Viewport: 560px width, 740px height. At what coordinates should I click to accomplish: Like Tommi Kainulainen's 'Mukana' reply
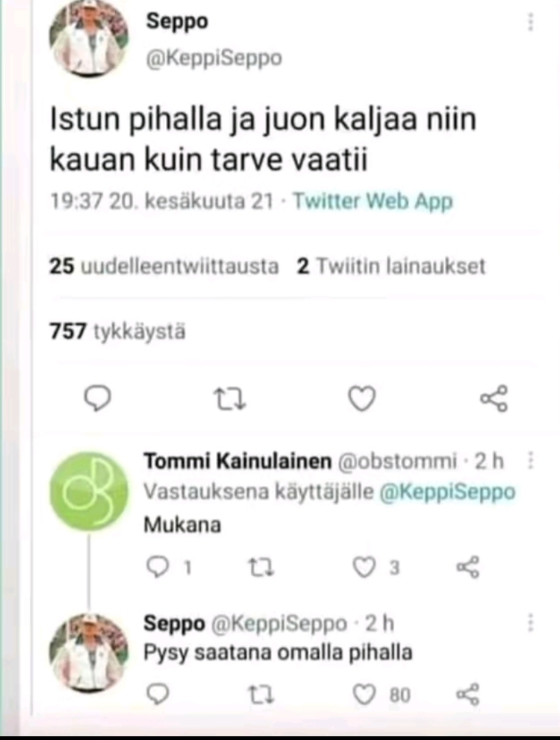click(364, 567)
